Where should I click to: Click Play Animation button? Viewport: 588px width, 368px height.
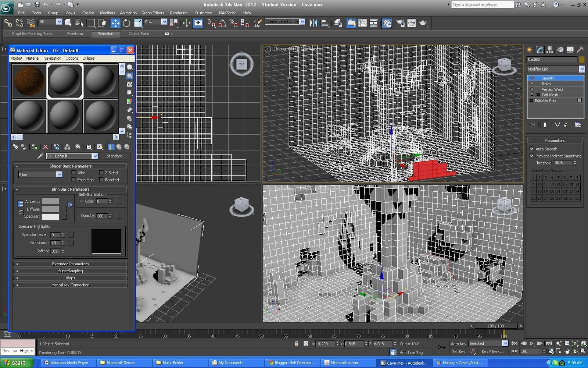tap(531, 343)
